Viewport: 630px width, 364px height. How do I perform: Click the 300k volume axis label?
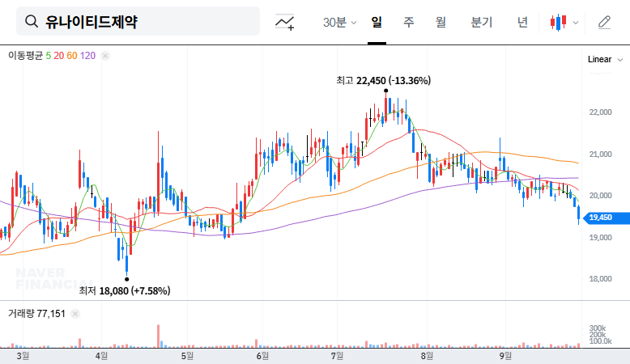pyautogui.click(x=598, y=328)
